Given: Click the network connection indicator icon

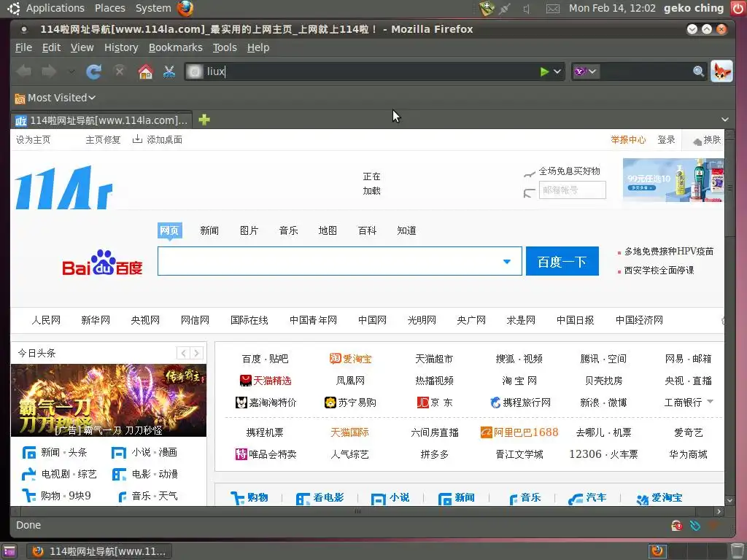Looking at the screenshot, I should pos(505,9).
